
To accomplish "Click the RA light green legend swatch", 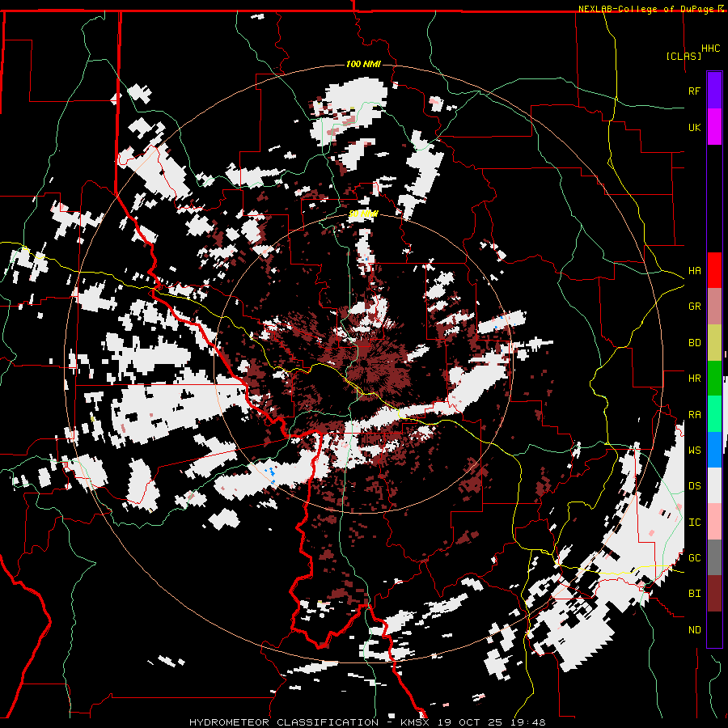I will 714,414.
